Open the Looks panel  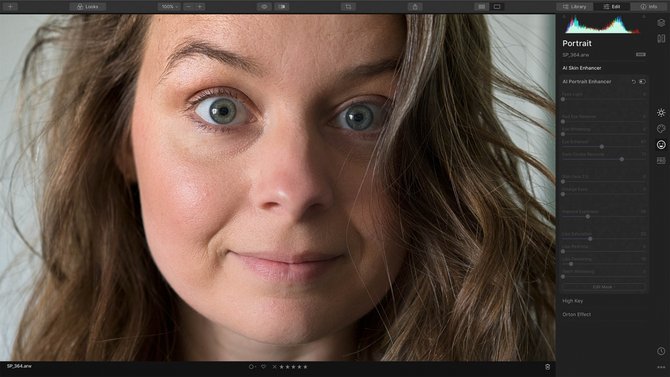point(88,6)
